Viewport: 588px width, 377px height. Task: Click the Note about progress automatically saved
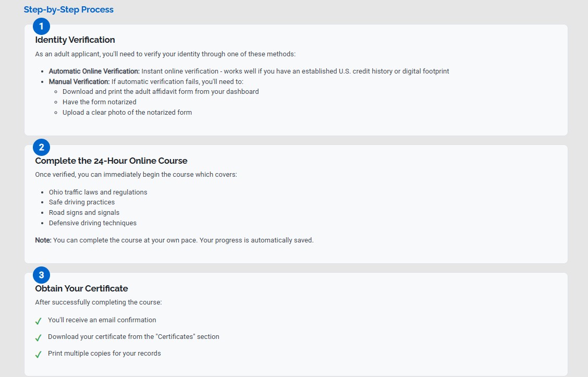(x=175, y=240)
